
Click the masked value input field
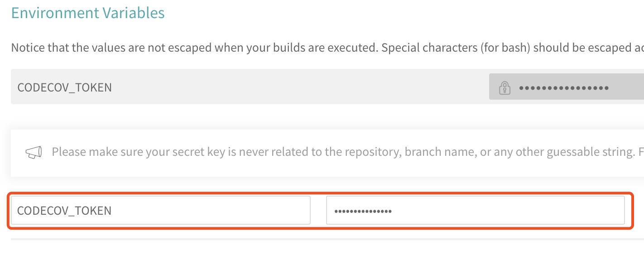476,210
